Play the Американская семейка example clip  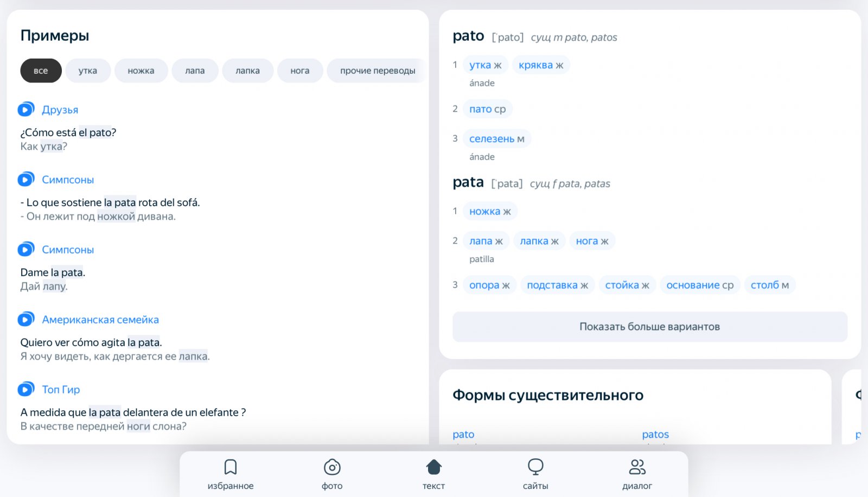[25, 320]
